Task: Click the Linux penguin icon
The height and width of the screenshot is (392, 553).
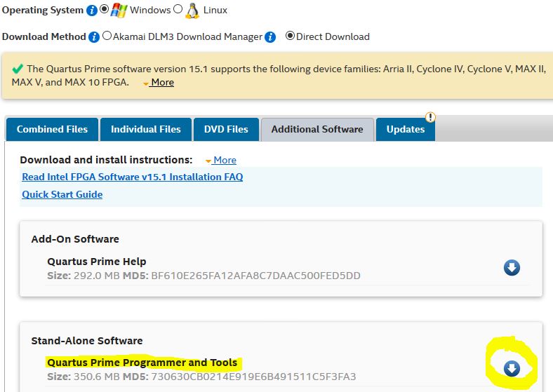Action: point(192,11)
